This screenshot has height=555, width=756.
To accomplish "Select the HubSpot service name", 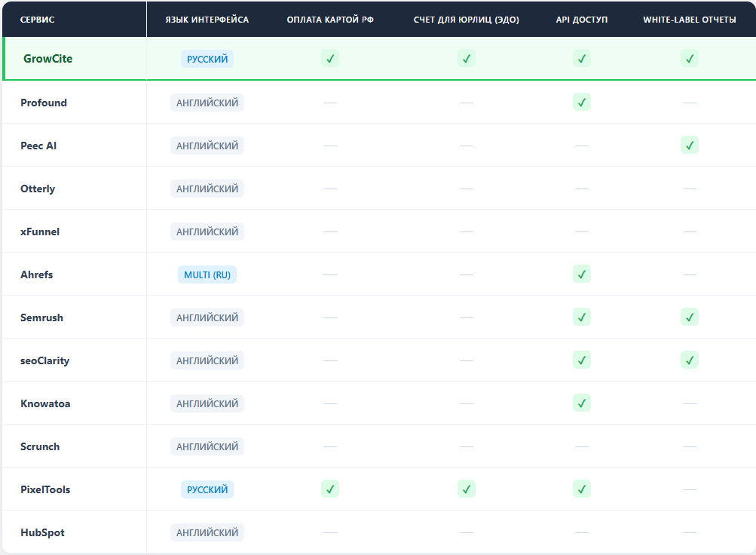I will pyautogui.click(x=42, y=533).
